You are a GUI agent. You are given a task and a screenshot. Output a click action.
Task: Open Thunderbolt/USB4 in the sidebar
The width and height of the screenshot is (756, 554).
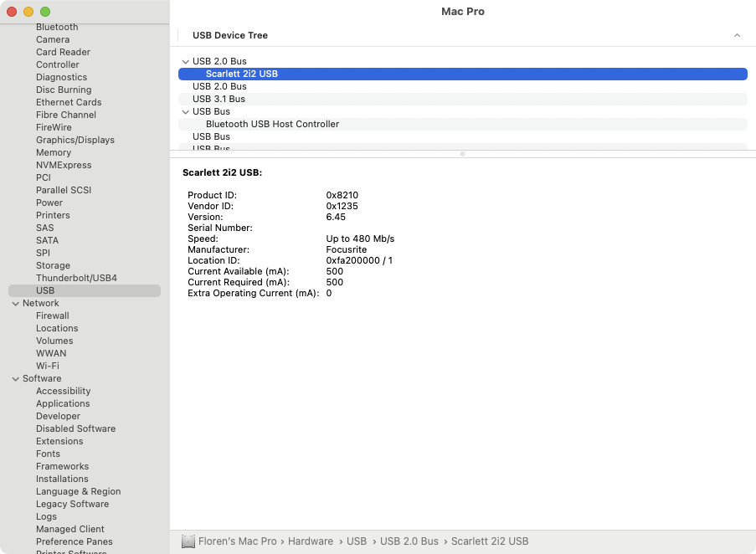(76, 278)
